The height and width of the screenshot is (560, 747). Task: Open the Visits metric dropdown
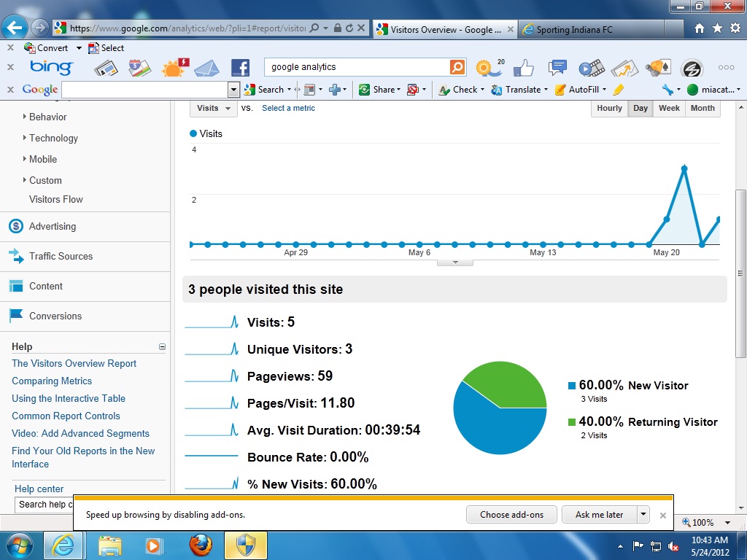point(214,108)
